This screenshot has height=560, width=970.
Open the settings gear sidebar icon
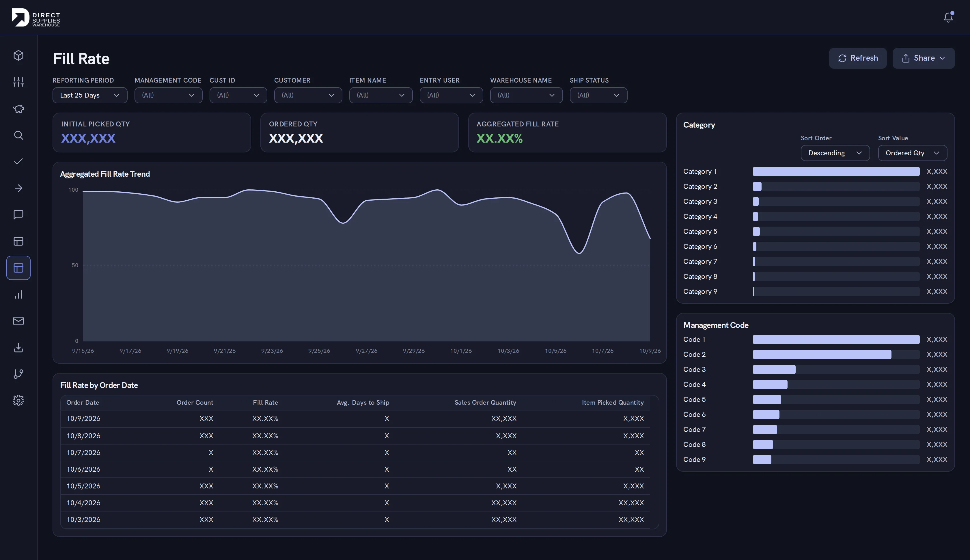[x=18, y=400]
